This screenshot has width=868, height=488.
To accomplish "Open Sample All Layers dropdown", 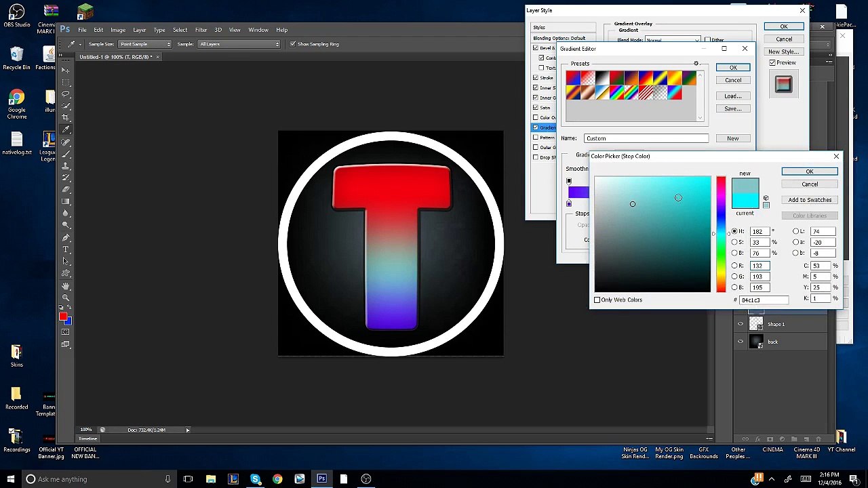I will click(x=239, y=44).
